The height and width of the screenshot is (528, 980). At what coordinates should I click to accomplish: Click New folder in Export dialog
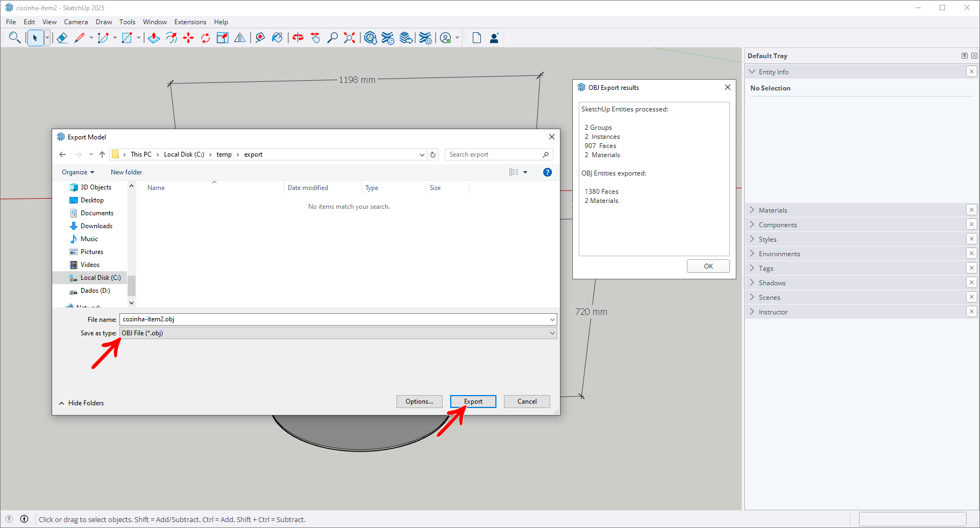coord(126,172)
